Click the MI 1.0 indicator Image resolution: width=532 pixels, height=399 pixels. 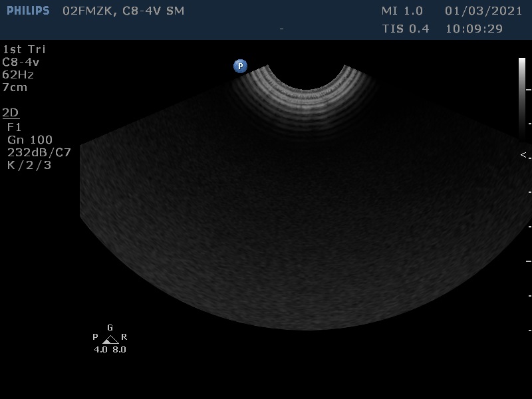(x=402, y=11)
